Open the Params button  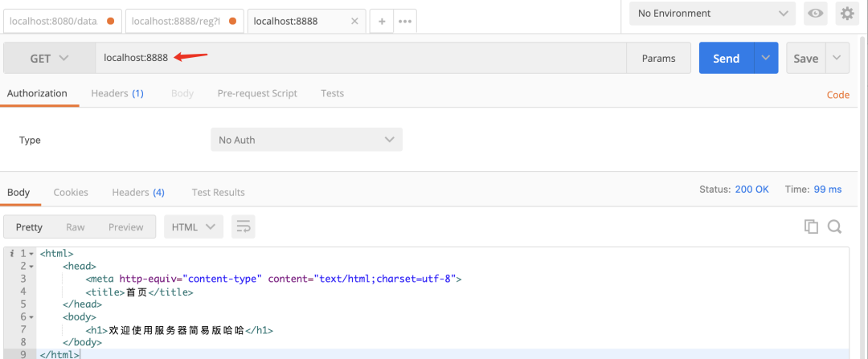(x=659, y=58)
